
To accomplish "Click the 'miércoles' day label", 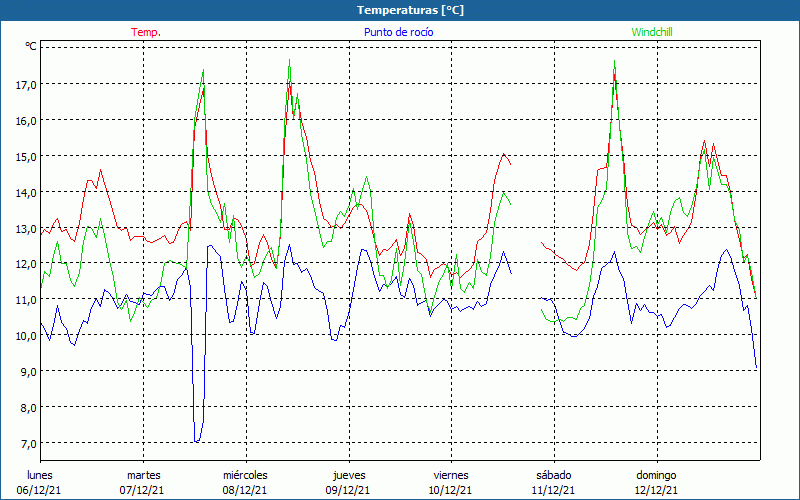I will (x=245, y=475).
